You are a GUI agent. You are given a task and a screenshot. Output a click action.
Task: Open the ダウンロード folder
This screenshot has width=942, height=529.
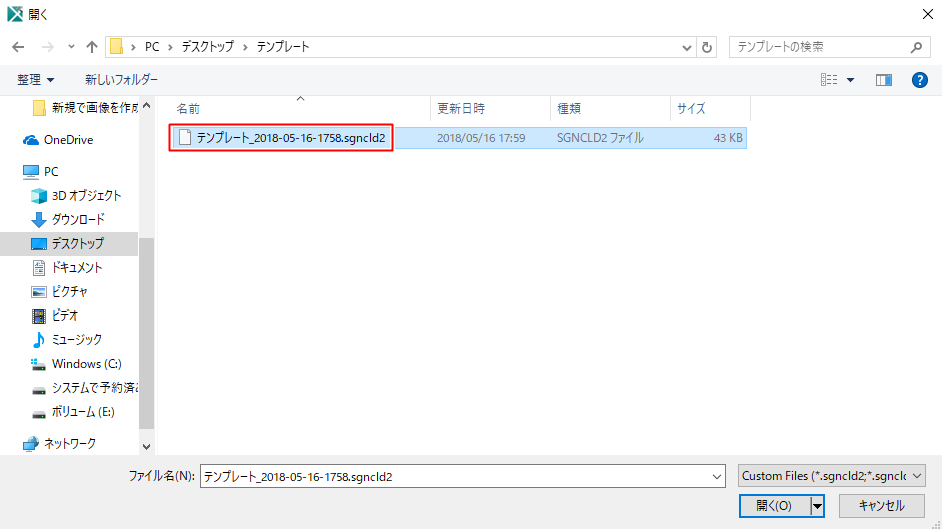pos(68,220)
